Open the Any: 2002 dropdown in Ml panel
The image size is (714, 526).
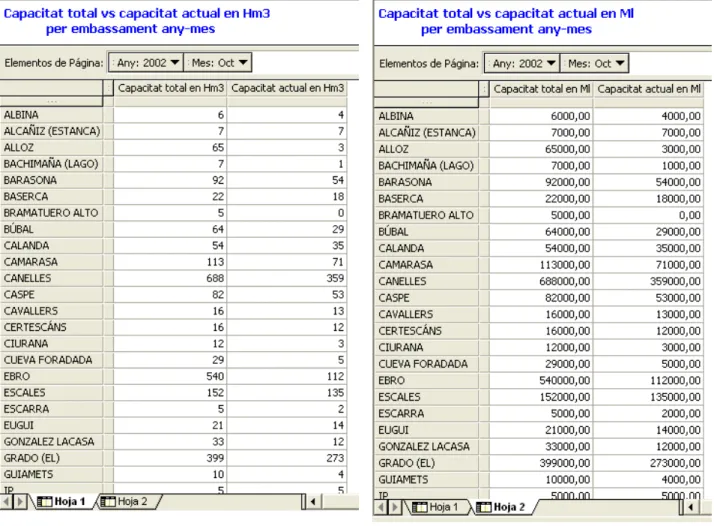(522, 63)
